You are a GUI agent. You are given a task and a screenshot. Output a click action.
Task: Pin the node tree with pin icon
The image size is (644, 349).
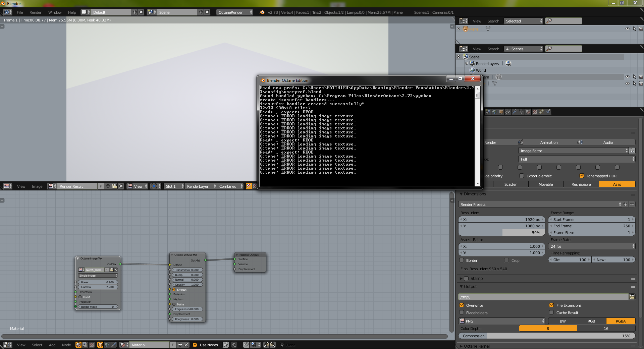226,345
